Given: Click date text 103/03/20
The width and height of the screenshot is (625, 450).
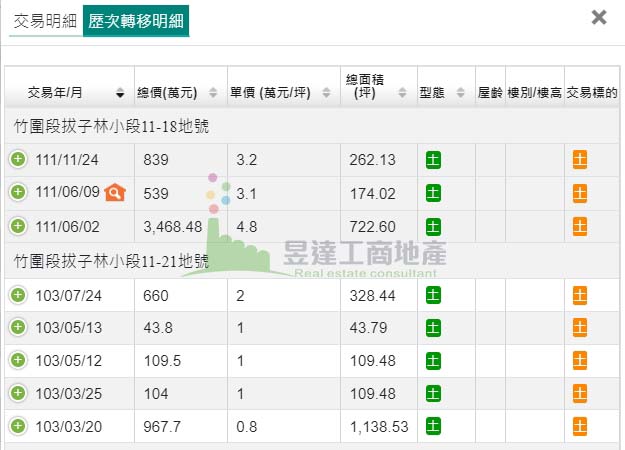Looking at the screenshot, I should pyautogui.click(x=69, y=426).
